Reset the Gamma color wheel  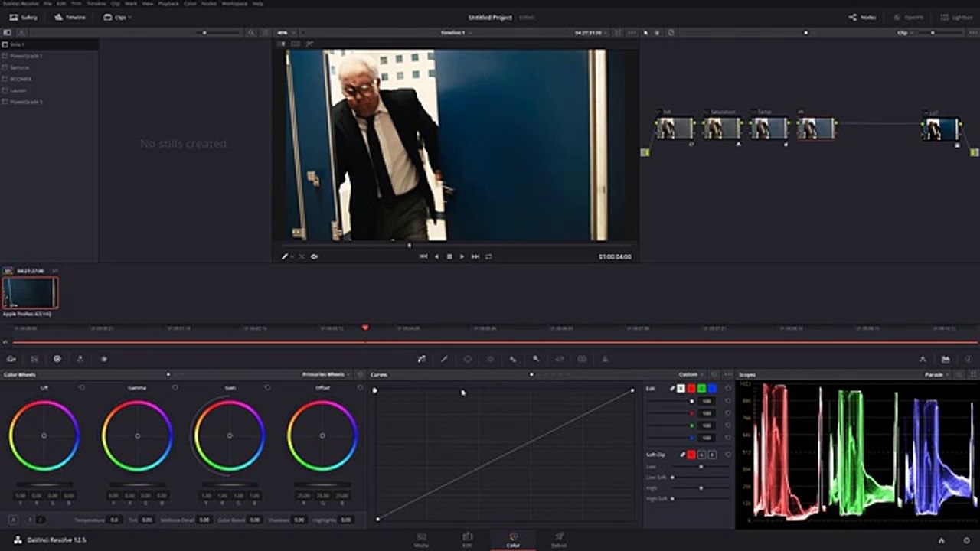[x=175, y=388]
